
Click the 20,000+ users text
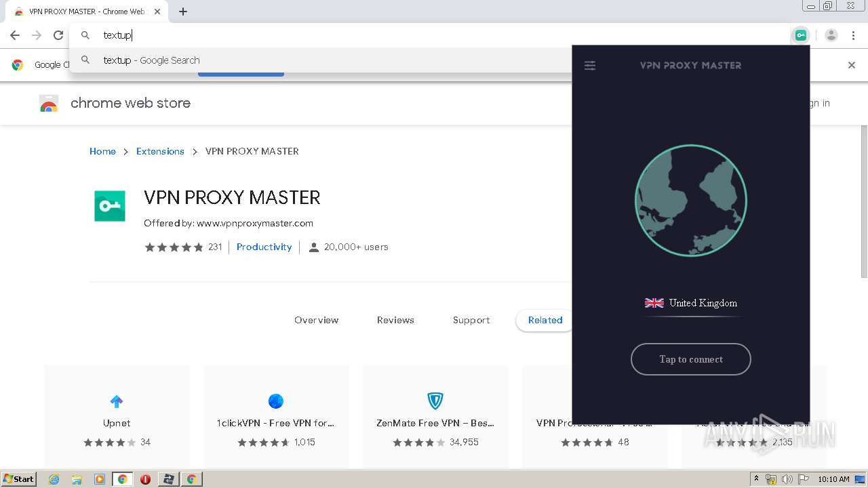(x=356, y=247)
